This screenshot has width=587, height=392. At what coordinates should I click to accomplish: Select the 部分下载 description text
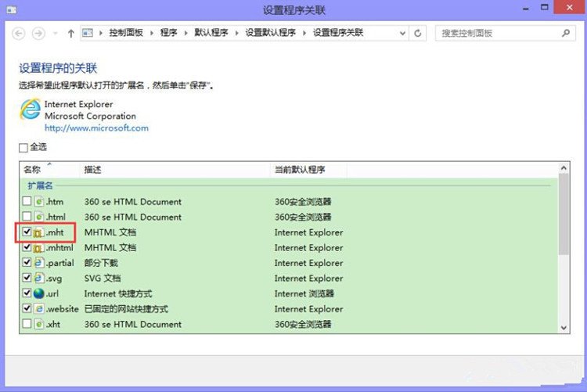pyautogui.click(x=101, y=263)
